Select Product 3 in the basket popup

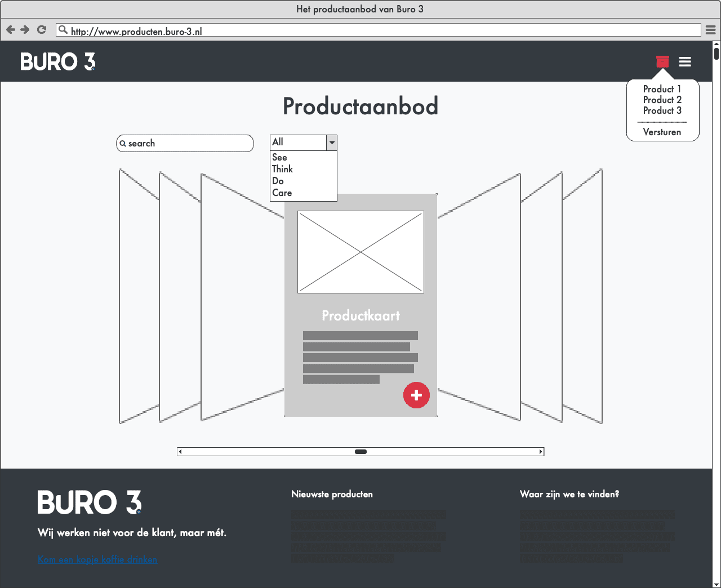[x=662, y=110]
